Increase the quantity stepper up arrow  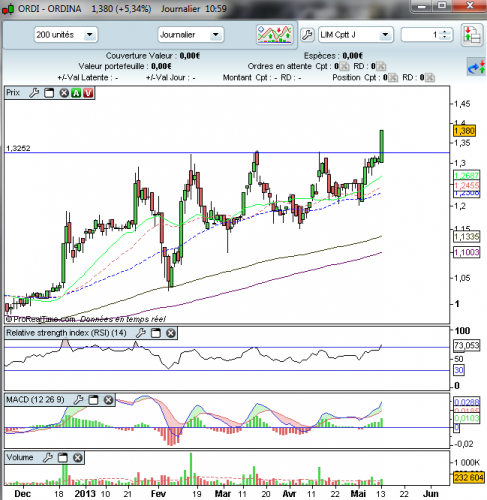coord(445,32)
